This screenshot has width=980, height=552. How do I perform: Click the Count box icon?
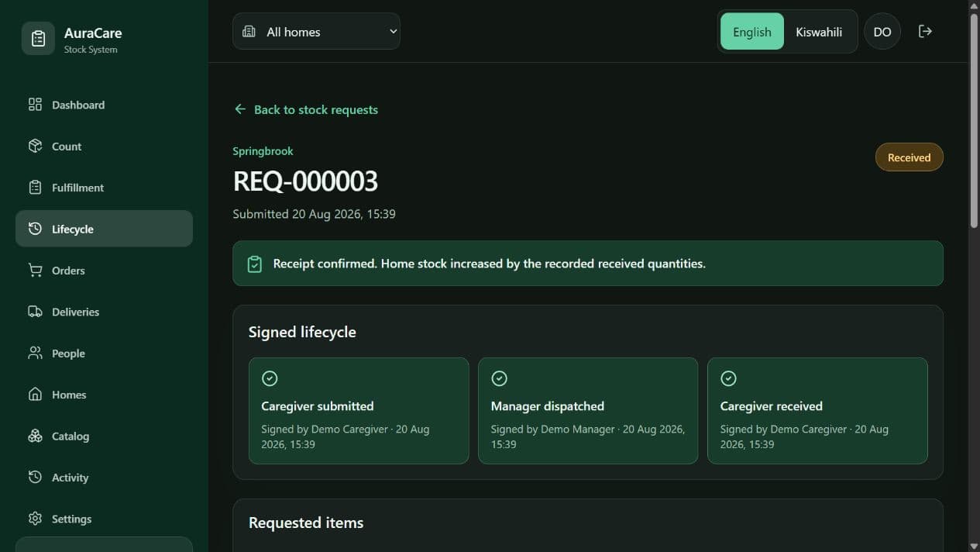pyautogui.click(x=35, y=146)
